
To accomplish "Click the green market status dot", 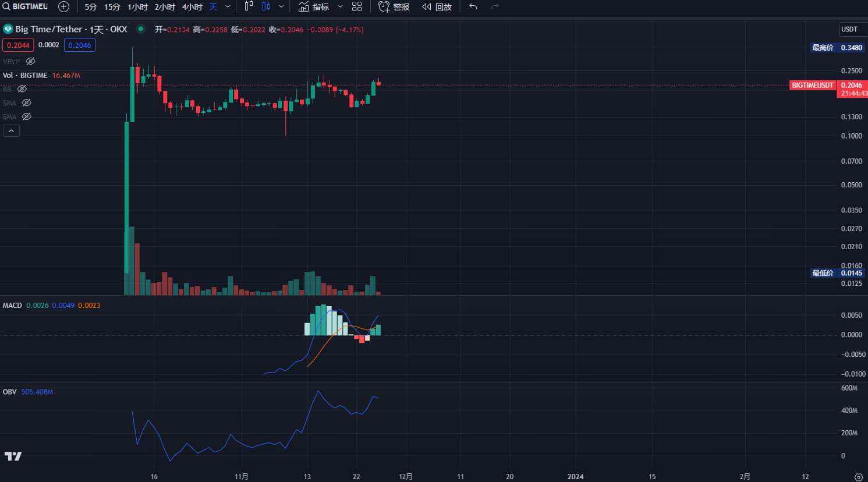I will 140,29.
